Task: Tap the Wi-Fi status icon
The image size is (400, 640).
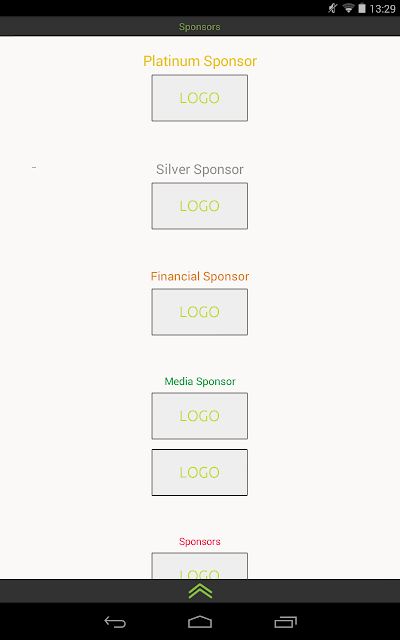Action: pos(348,8)
